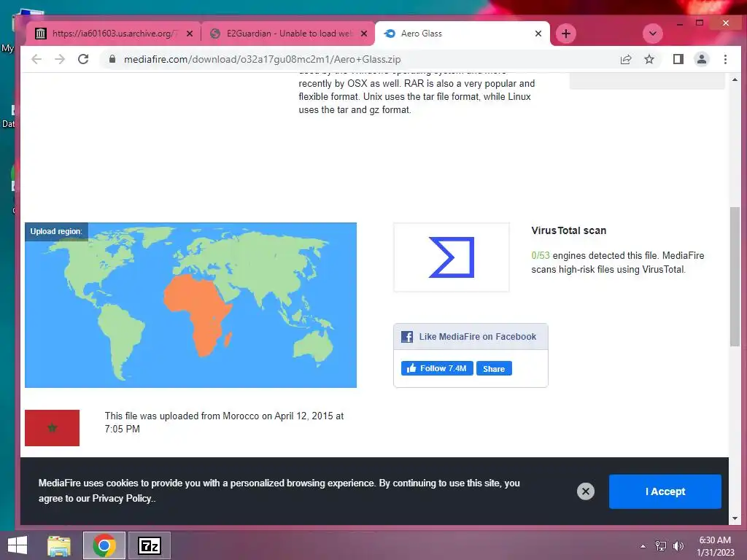Click the page scrollbar thumb
Viewport: 747px width, 560px height.
pos(735,276)
